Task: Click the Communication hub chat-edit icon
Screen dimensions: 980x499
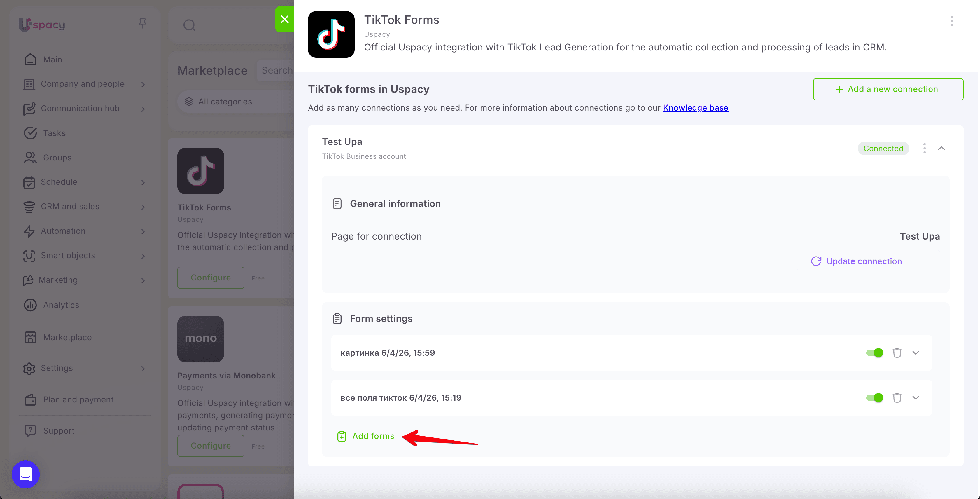Action: point(29,109)
